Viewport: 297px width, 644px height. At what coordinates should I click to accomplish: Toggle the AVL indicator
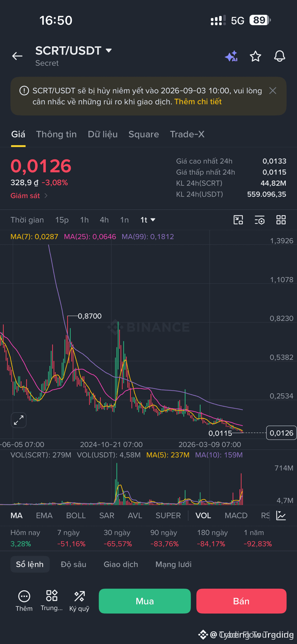point(135,516)
